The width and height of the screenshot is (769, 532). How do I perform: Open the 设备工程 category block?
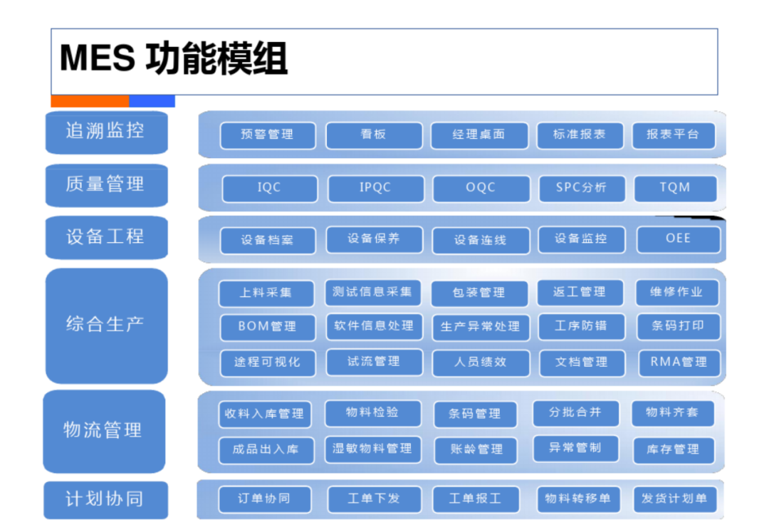click(x=106, y=238)
